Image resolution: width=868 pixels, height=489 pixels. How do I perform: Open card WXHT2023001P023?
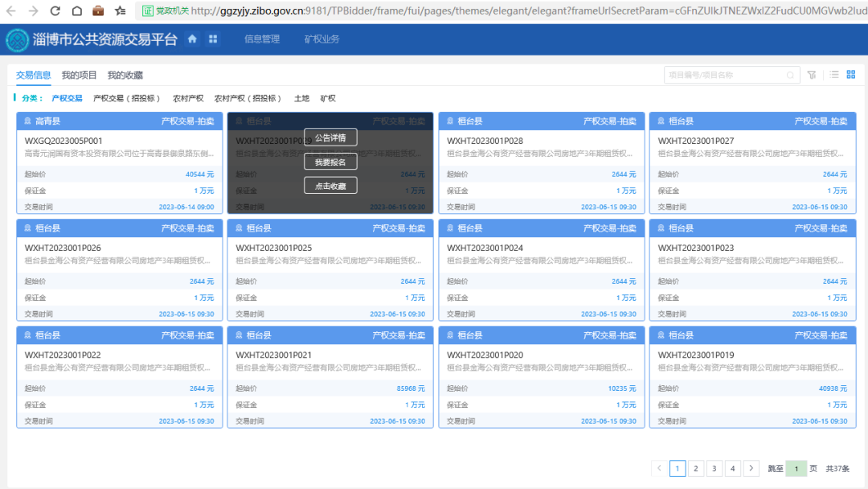pos(753,269)
